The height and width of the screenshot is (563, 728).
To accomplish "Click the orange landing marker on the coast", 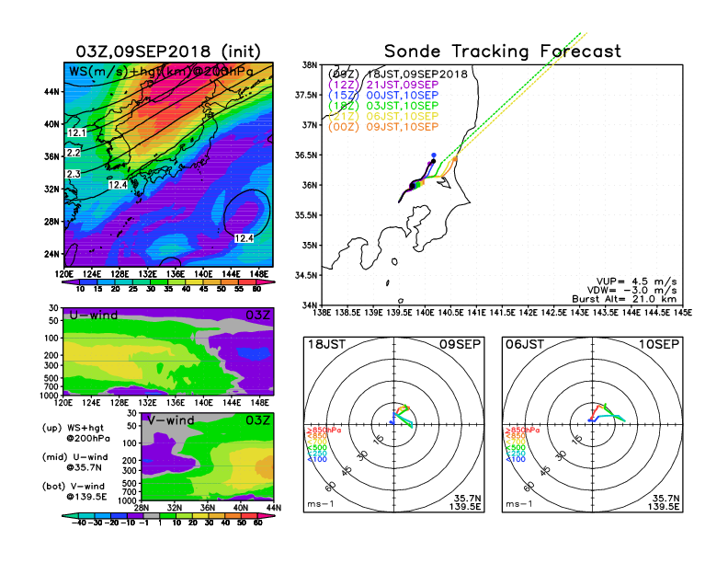I will (x=455, y=159).
